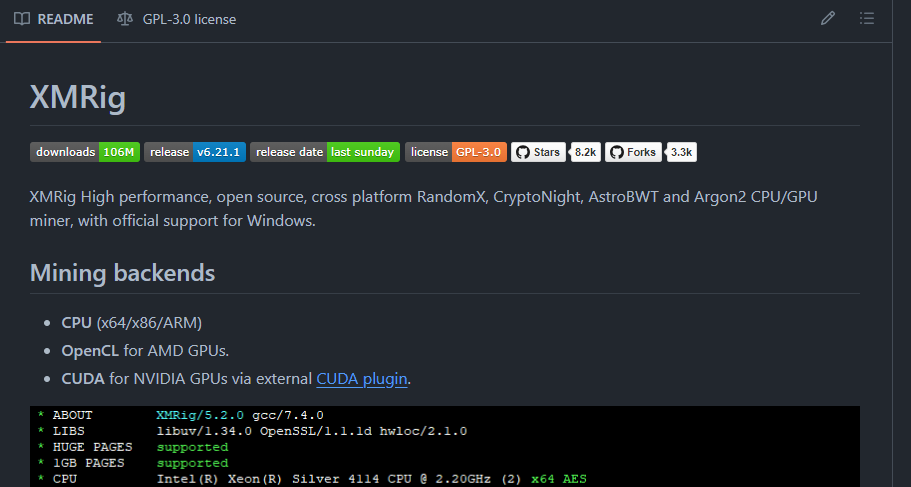Open the CUDA plugin link
The height and width of the screenshot is (487, 911).
361,379
